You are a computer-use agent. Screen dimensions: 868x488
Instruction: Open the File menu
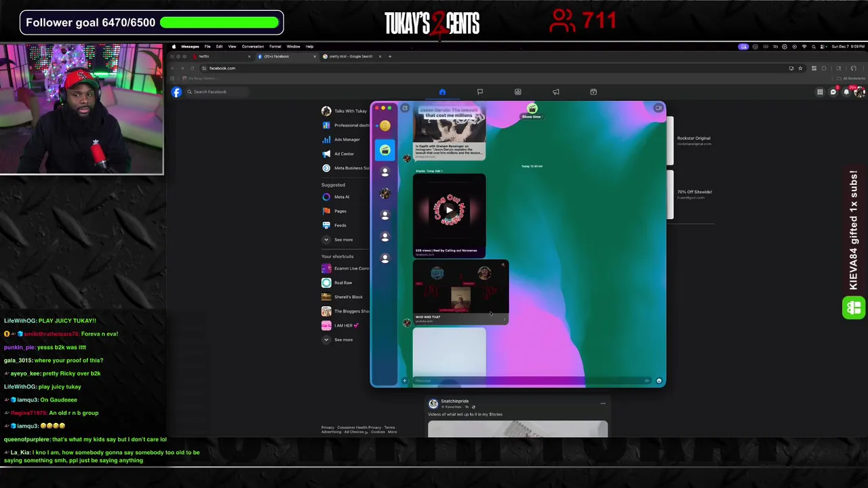[x=208, y=47]
